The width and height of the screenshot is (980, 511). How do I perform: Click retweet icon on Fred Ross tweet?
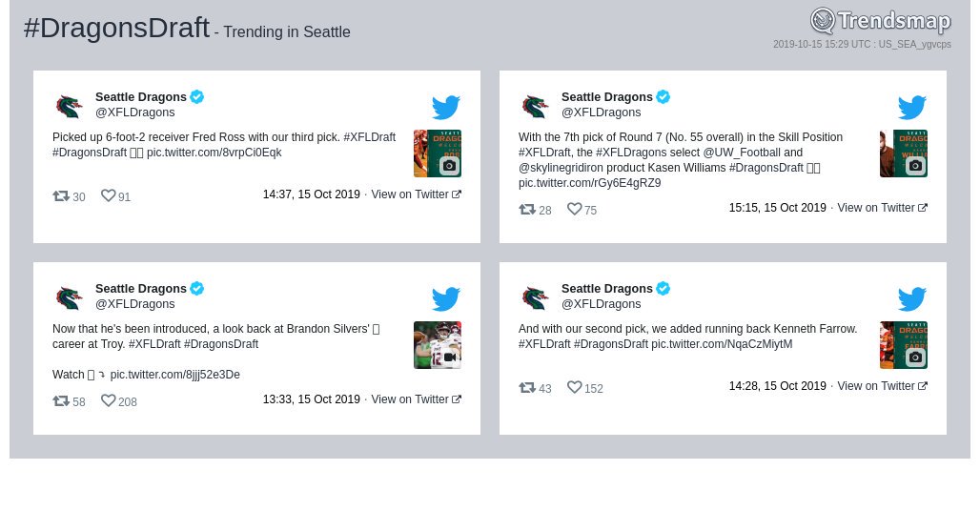tap(61, 196)
